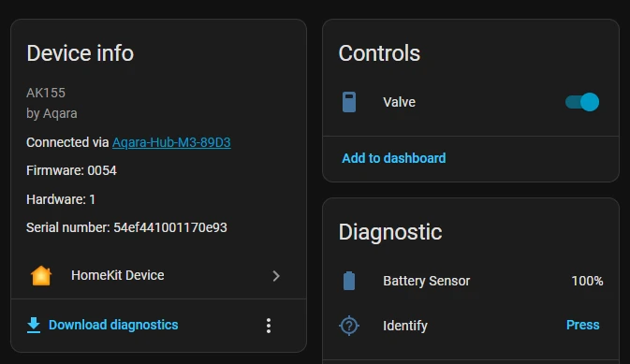Click the Battery Sensor icon
The image size is (630, 364).
coord(349,281)
